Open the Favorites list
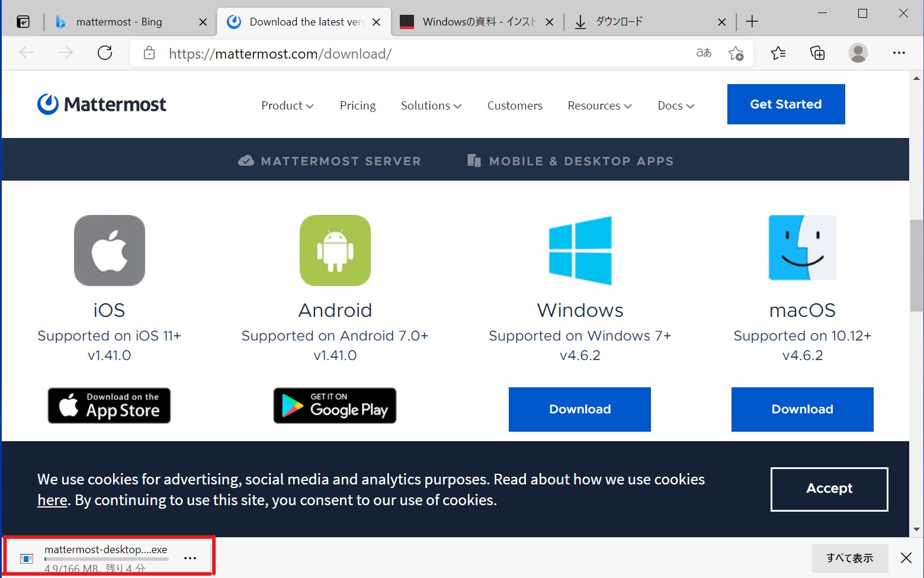Image resolution: width=924 pixels, height=578 pixels. (x=778, y=53)
